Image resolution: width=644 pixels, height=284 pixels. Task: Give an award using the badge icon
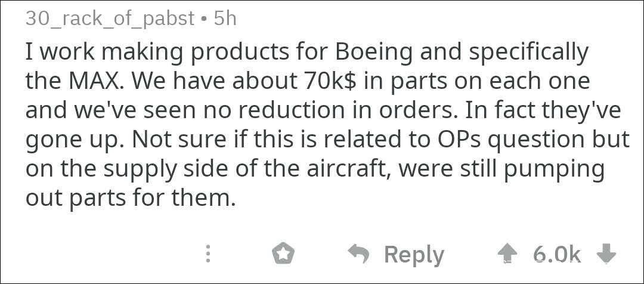[283, 254]
